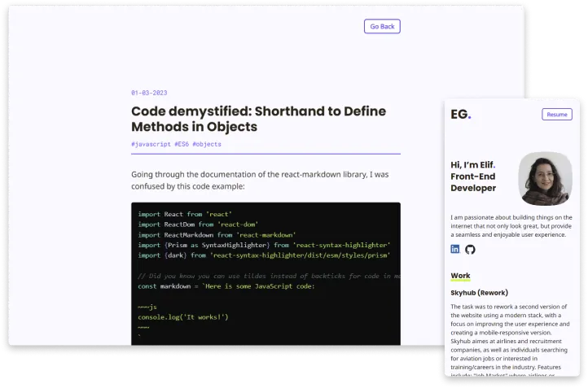Click the 'Skyhub (Rework)' project heading
The width and height of the screenshot is (588, 388).
pyautogui.click(x=479, y=293)
